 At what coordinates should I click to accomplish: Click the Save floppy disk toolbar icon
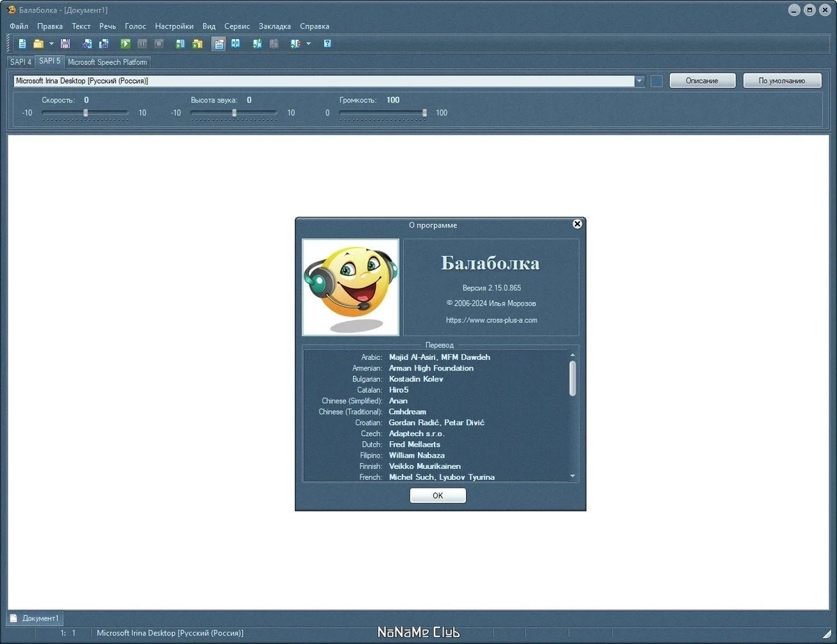(66, 43)
